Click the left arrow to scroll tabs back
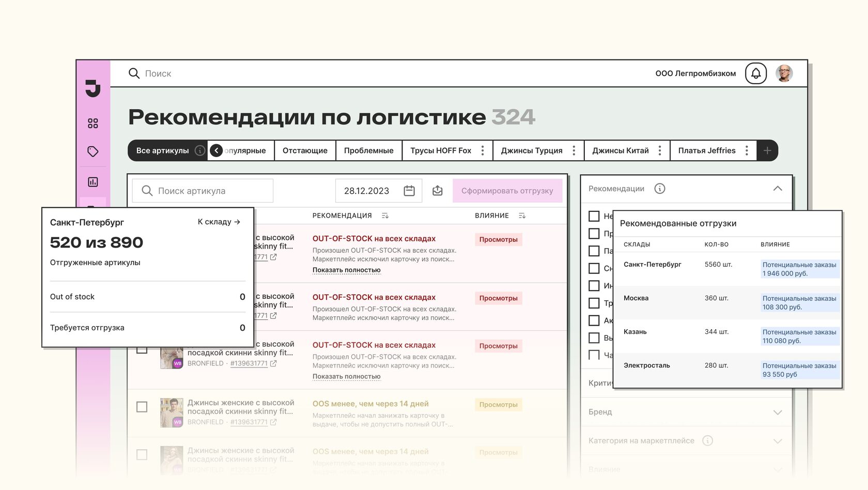Viewport: 868px width, 490px height. [x=216, y=150]
